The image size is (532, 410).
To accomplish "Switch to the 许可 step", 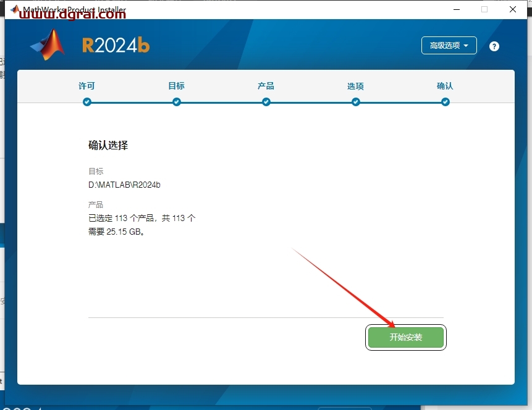I will click(87, 87).
